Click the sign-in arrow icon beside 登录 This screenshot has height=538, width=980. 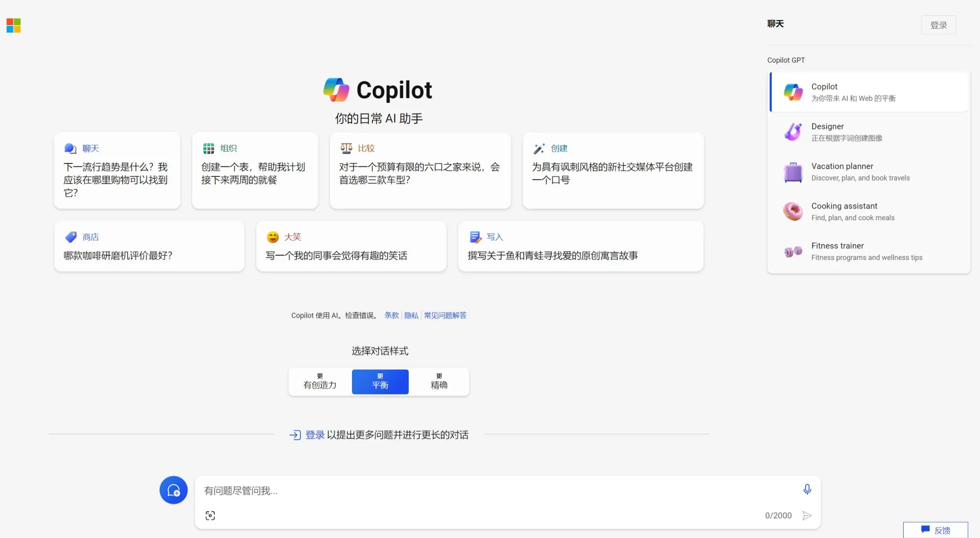pyautogui.click(x=295, y=435)
